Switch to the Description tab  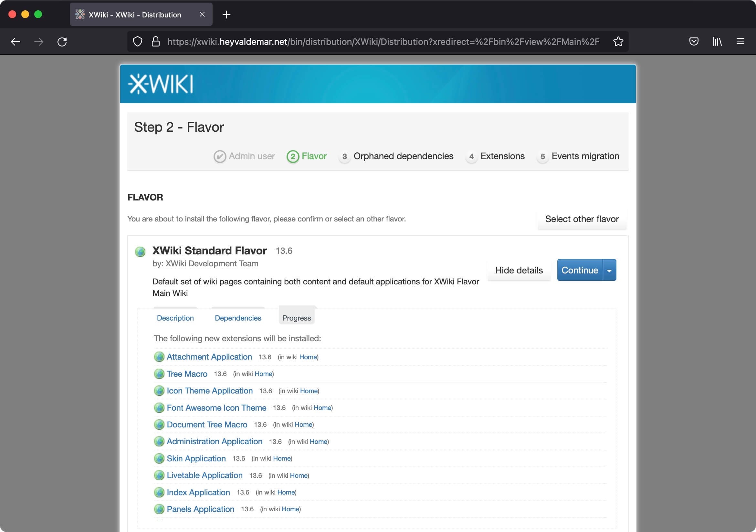pos(175,318)
